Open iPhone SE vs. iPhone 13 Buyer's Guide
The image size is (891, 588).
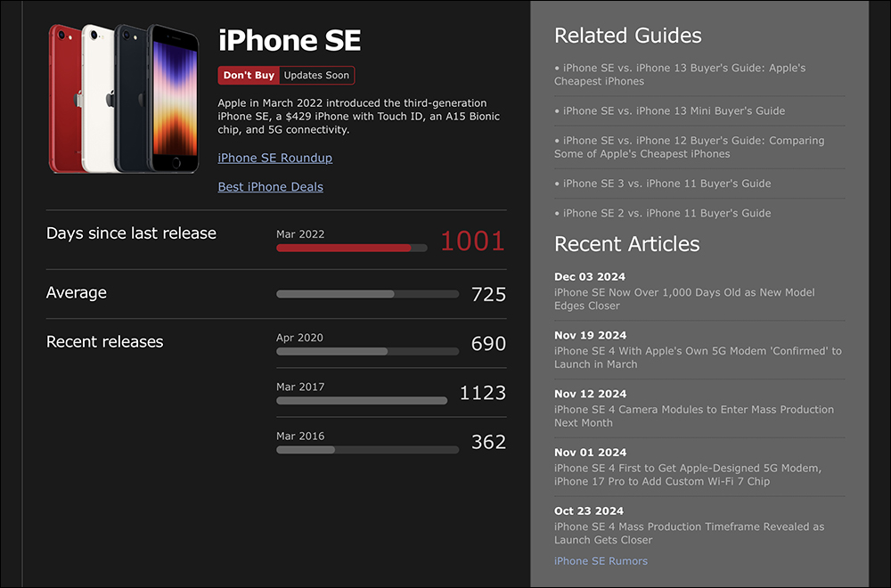pos(680,75)
